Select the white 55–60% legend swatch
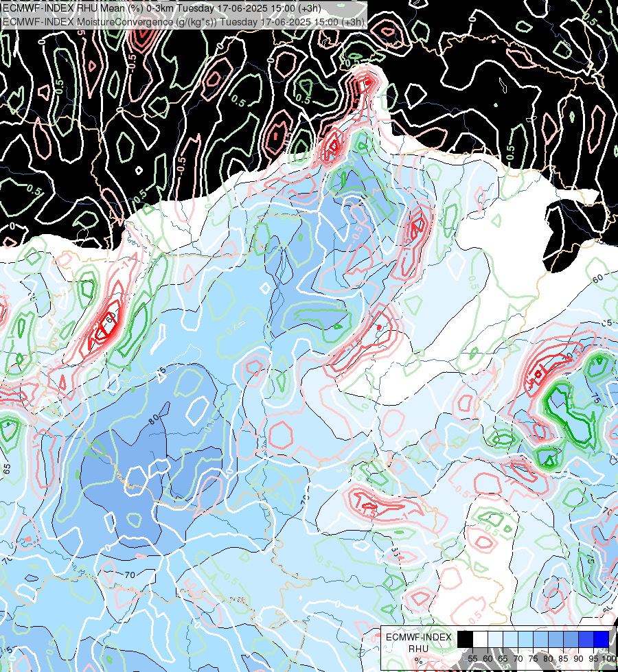Viewport: 618px width, 672px height. tap(481, 639)
